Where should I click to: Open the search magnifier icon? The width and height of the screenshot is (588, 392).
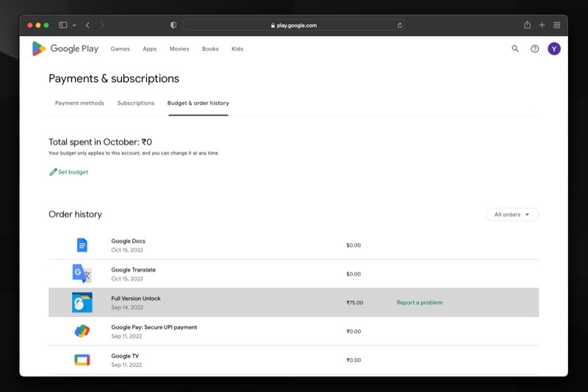pyautogui.click(x=515, y=49)
